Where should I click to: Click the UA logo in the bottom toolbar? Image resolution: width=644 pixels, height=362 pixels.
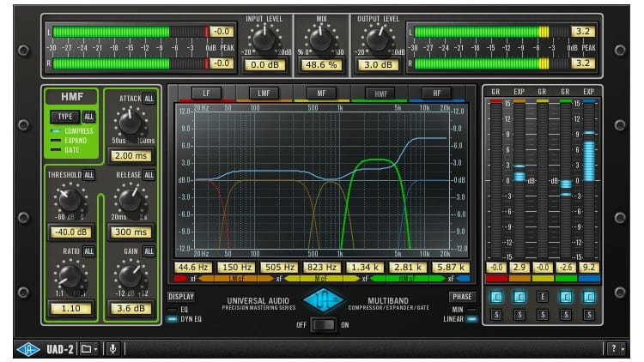pos(28,349)
